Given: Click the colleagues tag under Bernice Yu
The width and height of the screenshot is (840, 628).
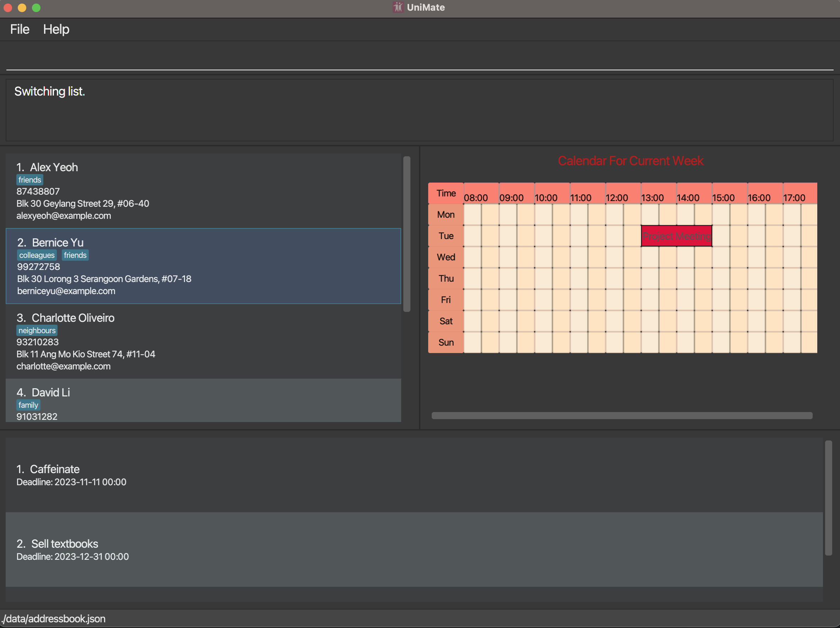Looking at the screenshot, I should point(37,255).
